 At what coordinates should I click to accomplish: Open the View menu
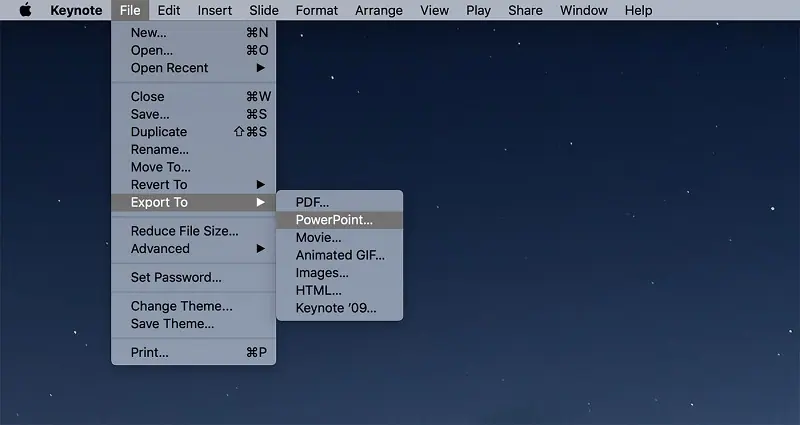click(434, 10)
